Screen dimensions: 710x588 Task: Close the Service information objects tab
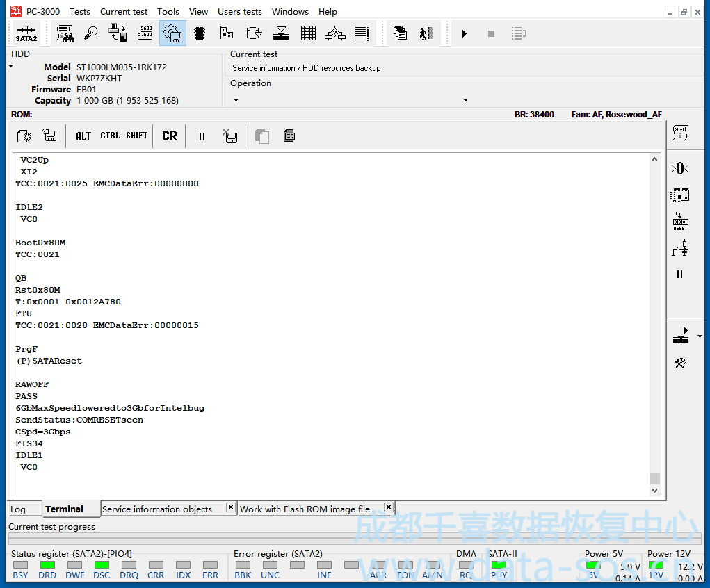pos(230,508)
